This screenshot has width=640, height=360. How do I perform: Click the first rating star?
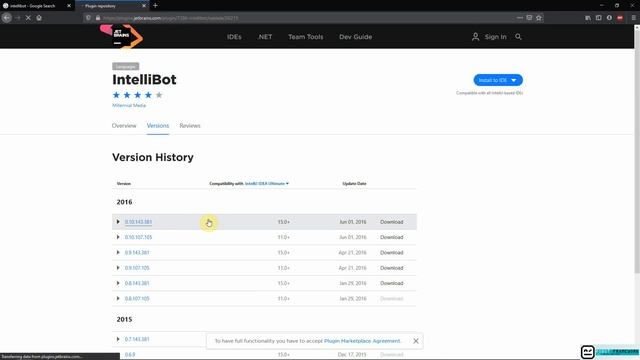[116, 95]
